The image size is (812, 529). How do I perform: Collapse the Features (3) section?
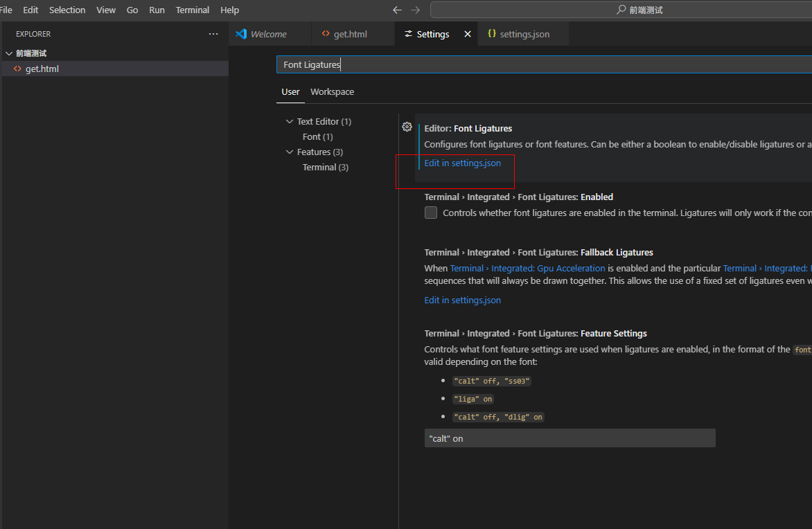click(x=290, y=152)
